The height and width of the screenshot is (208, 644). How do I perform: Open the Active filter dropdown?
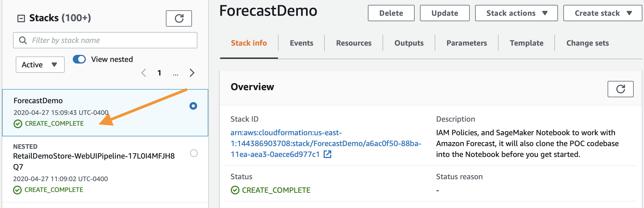40,65
